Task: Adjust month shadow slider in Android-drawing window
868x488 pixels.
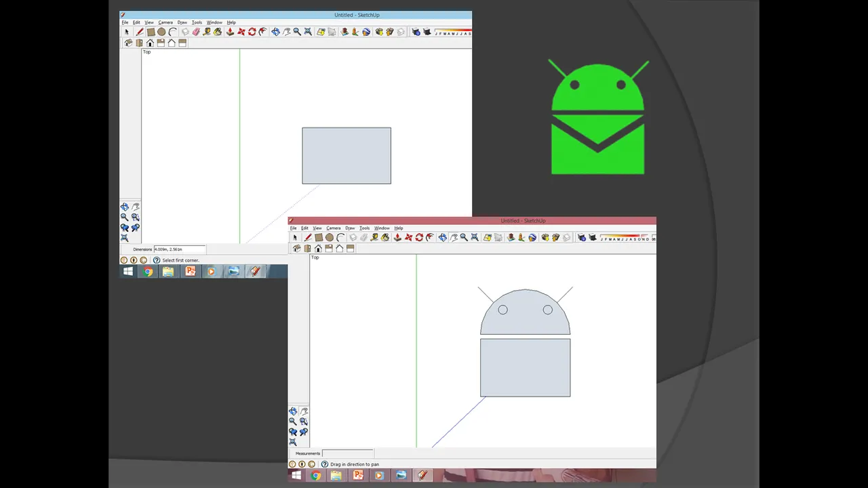Action: pyautogui.click(x=625, y=237)
